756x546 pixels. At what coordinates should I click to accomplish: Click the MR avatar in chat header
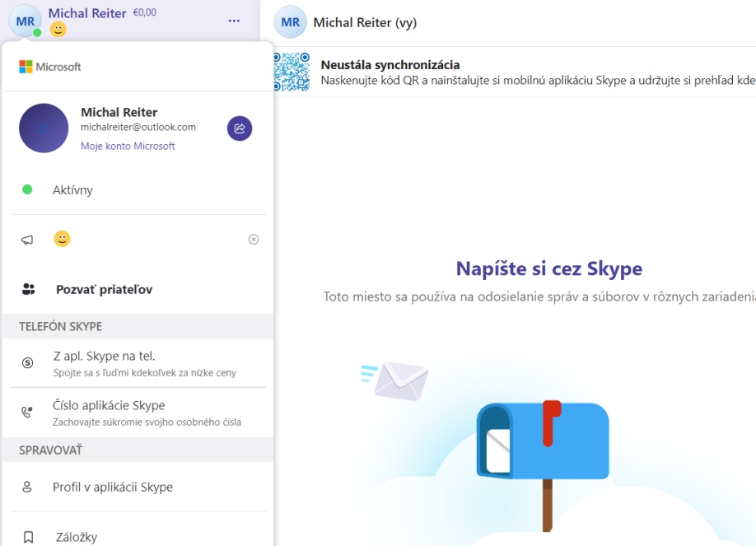[x=290, y=22]
